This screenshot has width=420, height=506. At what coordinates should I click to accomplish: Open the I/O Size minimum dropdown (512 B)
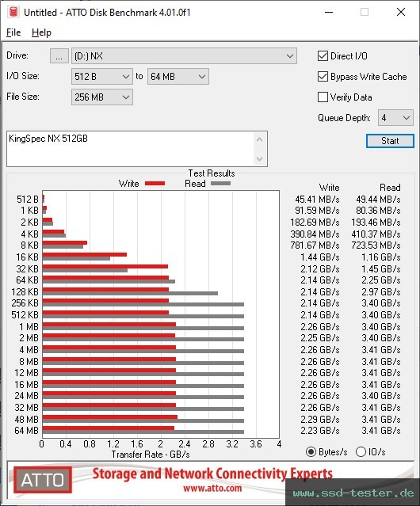pos(102,77)
